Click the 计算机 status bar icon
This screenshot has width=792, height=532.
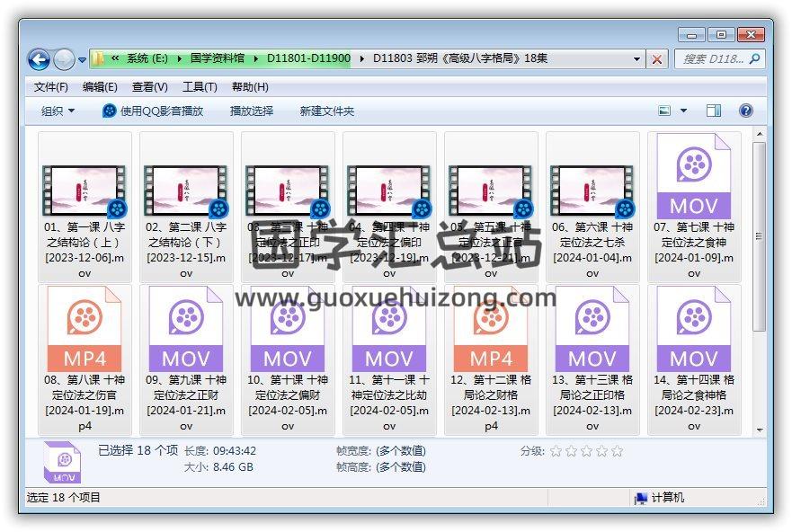pyautogui.click(x=641, y=498)
